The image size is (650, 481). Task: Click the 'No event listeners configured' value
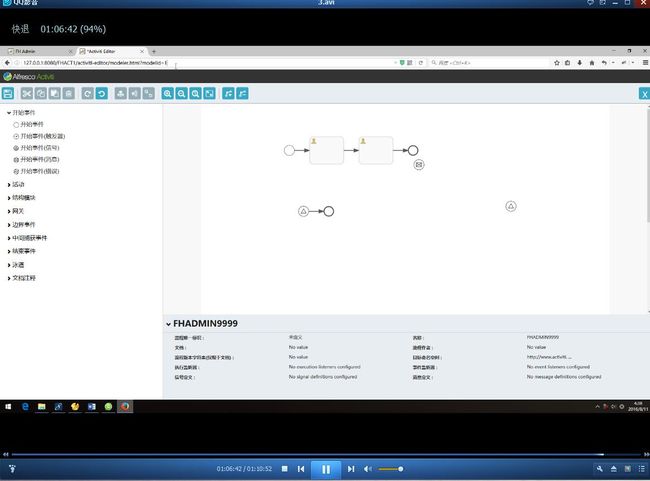pos(558,367)
